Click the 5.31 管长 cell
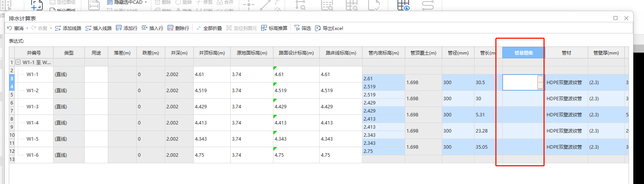 [x=488, y=114]
